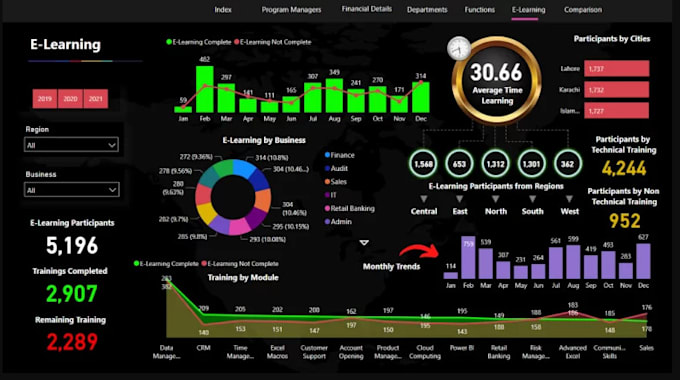This screenshot has width=680, height=380.
Task: Filter by year 2021
Action: point(96,99)
